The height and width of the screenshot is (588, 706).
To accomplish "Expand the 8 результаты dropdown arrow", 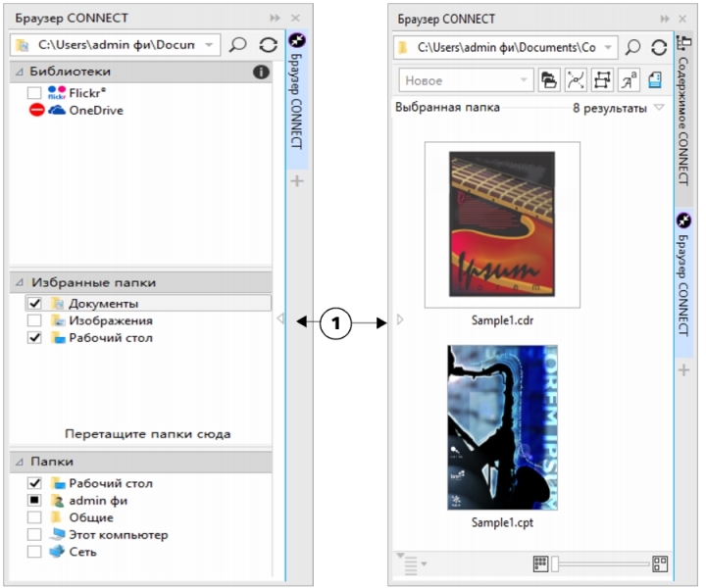I will click(x=659, y=108).
